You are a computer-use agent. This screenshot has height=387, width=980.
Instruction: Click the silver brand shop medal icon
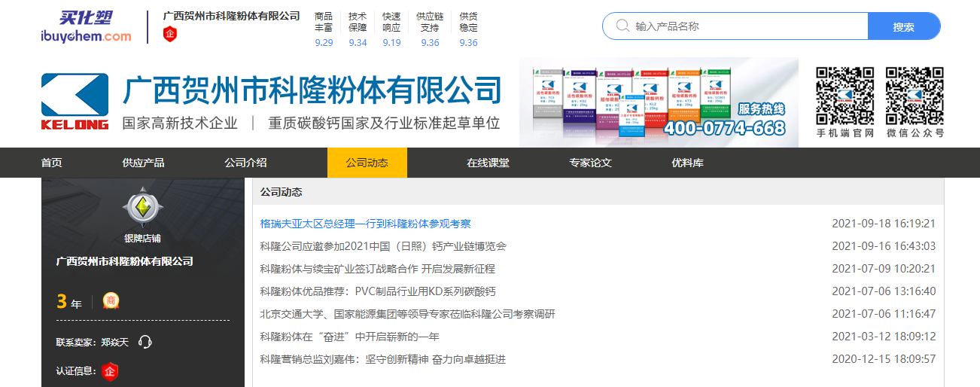(142, 207)
